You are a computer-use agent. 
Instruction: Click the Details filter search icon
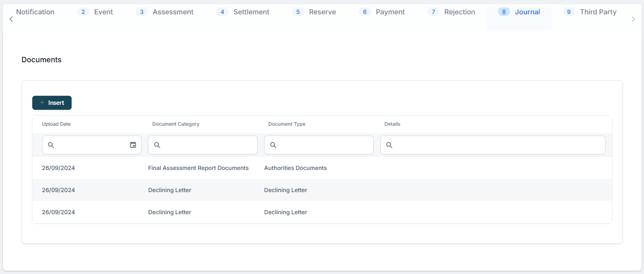[x=389, y=145]
